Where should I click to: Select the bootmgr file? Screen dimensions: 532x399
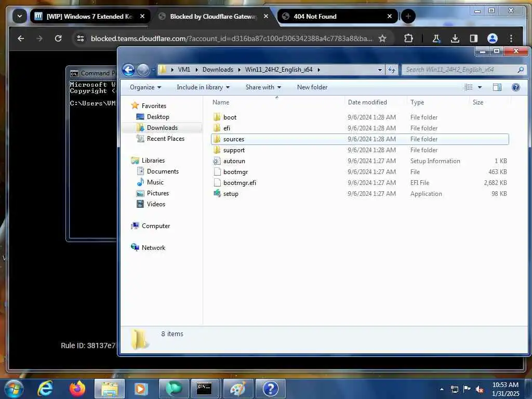click(360, 171)
